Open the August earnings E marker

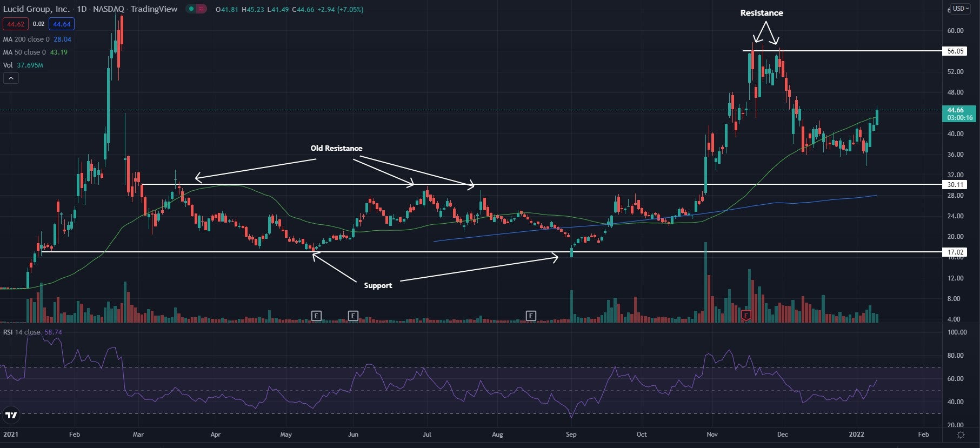tap(531, 316)
